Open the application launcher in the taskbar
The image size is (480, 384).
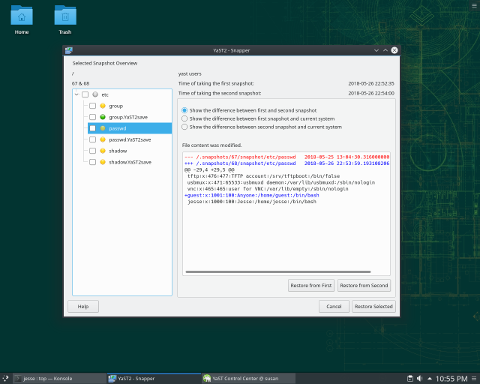[x=5, y=378]
